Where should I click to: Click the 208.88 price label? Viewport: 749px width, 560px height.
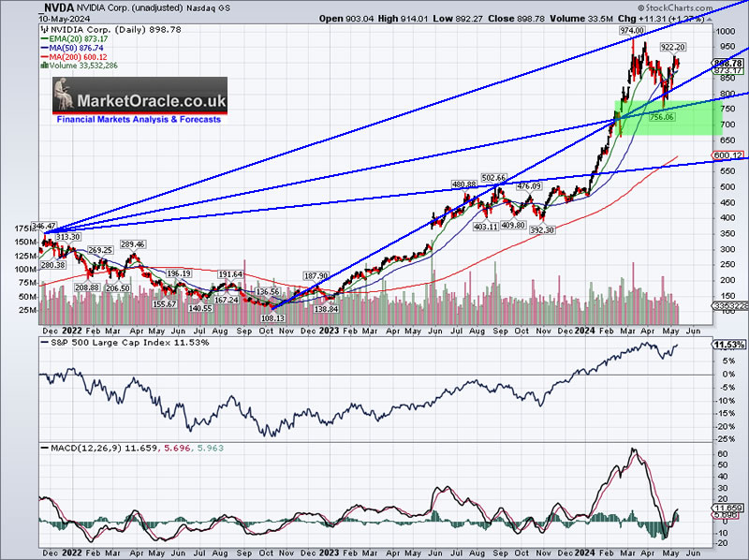(x=87, y=287)
